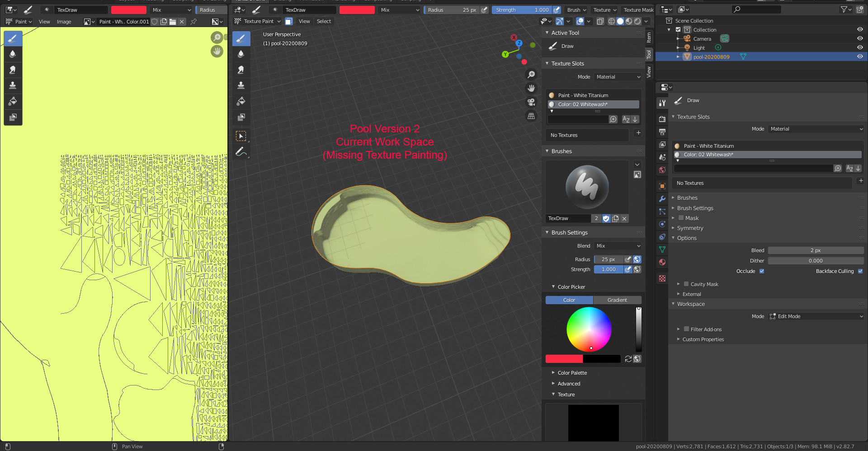Activate the Fill tool
Screen dimensions: 868x451
coord(241,101)
